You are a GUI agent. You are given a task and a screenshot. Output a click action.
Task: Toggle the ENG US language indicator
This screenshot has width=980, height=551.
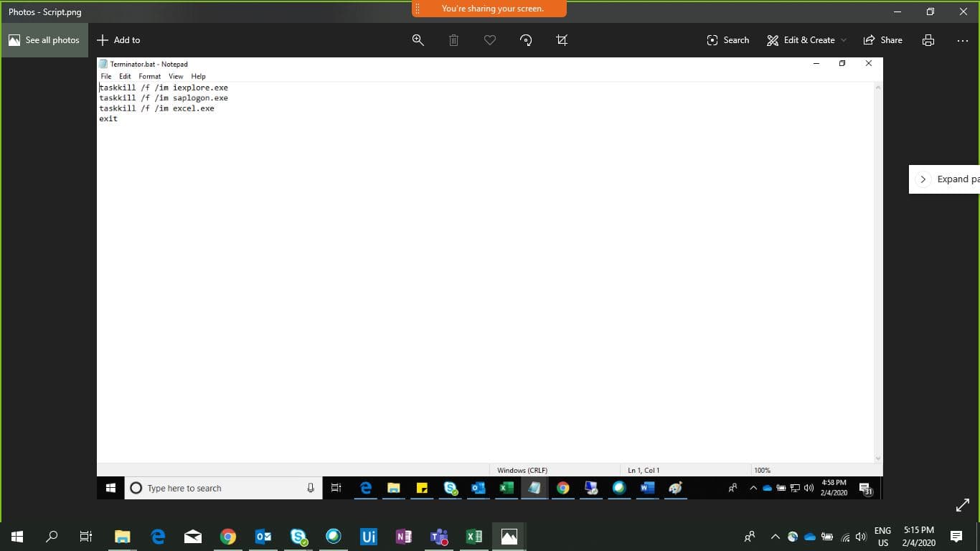883,537
